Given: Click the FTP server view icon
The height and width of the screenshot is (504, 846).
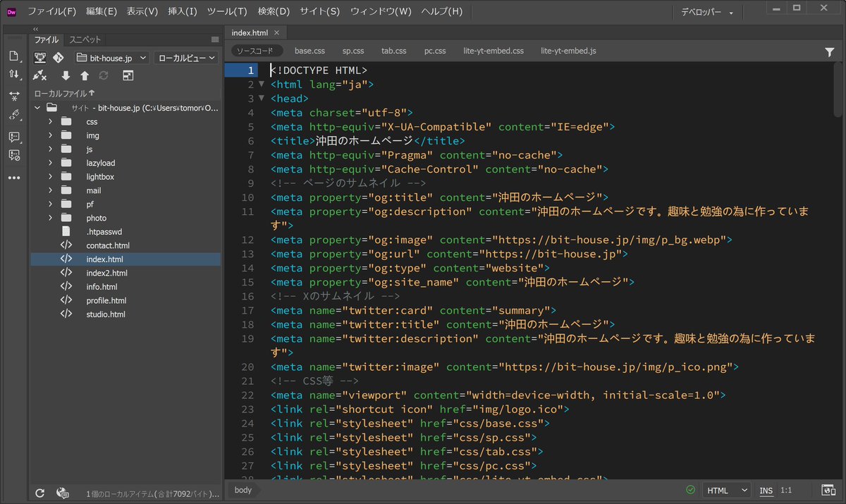Looking at the screenshot, I should tap(41, 58).
